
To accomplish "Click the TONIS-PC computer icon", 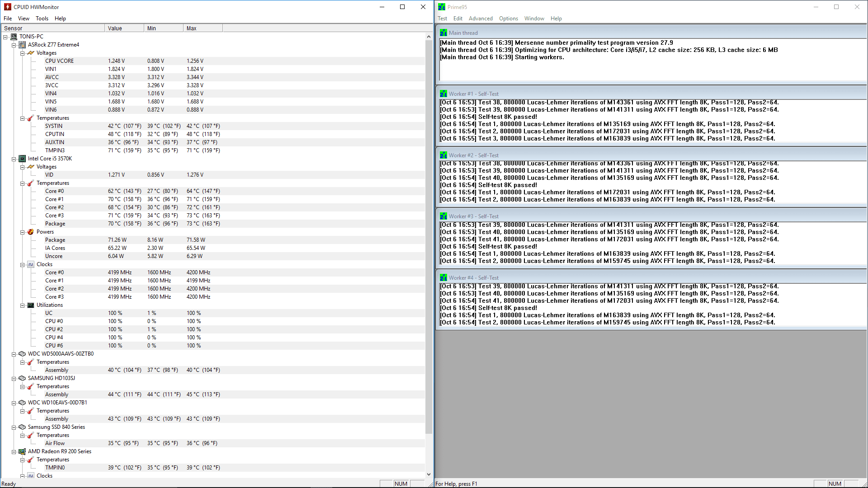I will pyautogui.click(x=14, y=37).
